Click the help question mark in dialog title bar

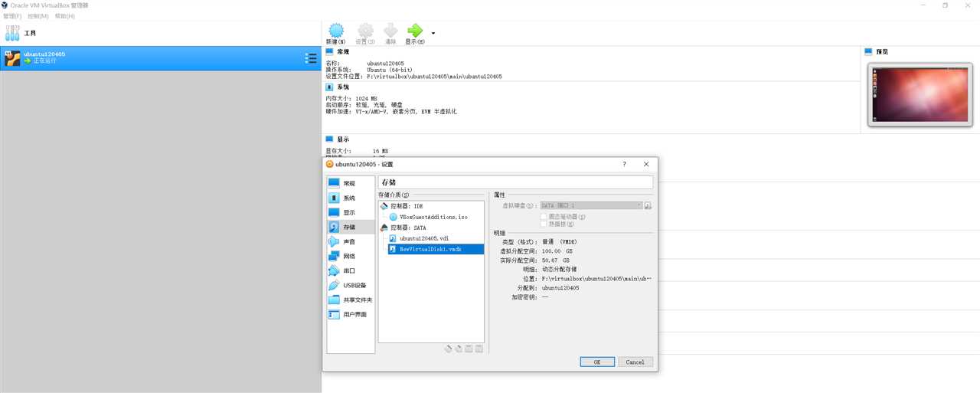coord(624,164)
